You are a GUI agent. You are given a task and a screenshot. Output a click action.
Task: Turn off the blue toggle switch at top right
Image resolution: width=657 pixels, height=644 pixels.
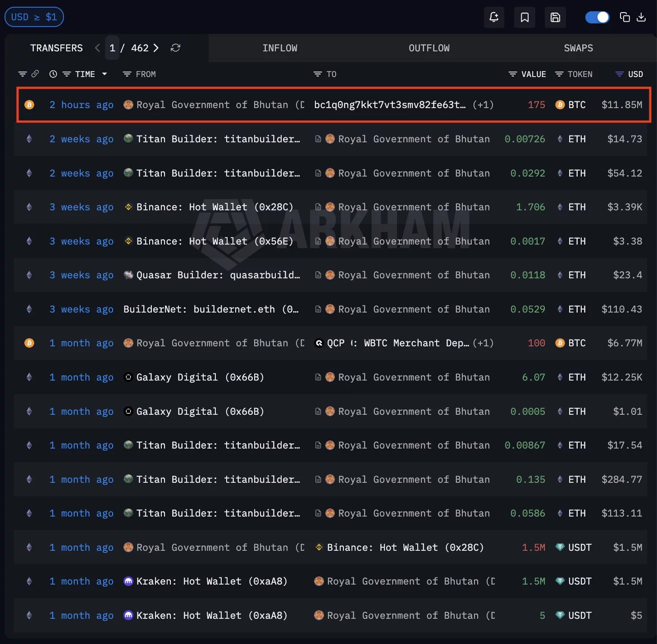coord(597,17)
